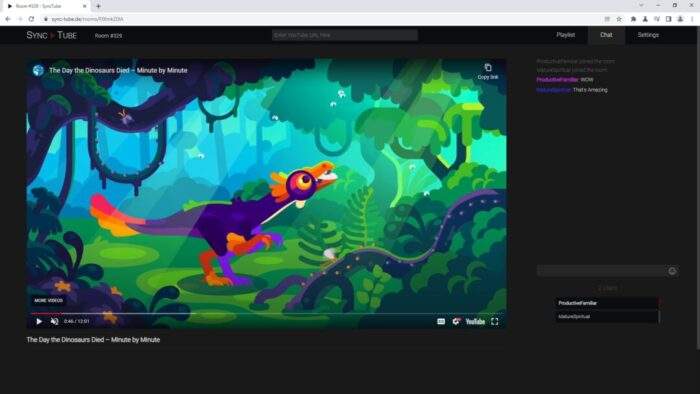Copy the video link icon
This screenshot has width=700, height=394.
pos(488,71)
